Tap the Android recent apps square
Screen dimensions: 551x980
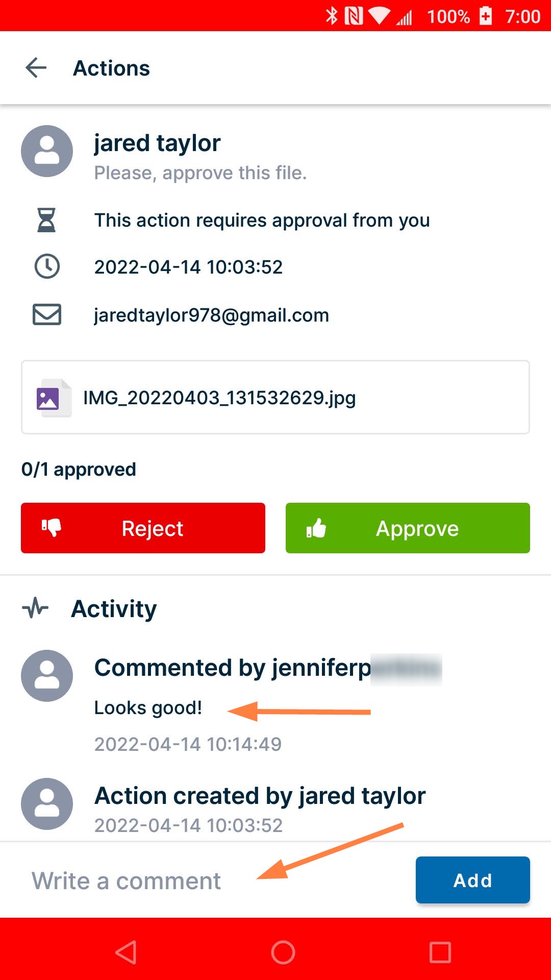(x=440, y=952)
